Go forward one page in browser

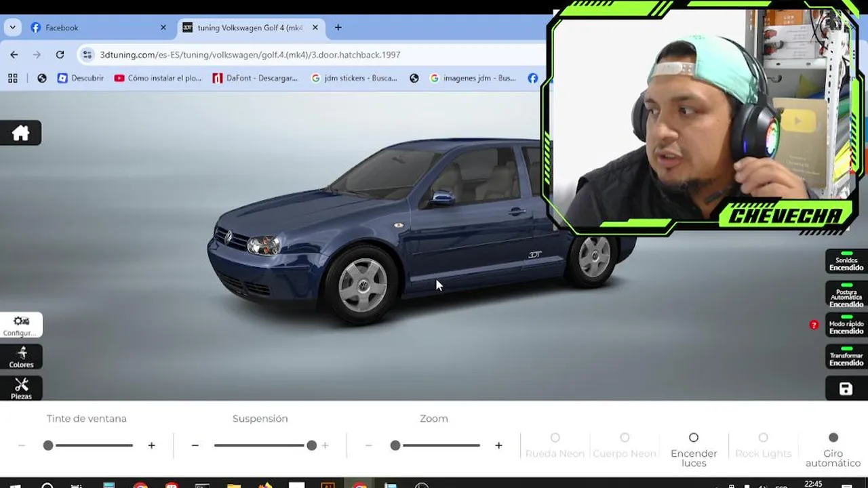(x=37, y=54)
